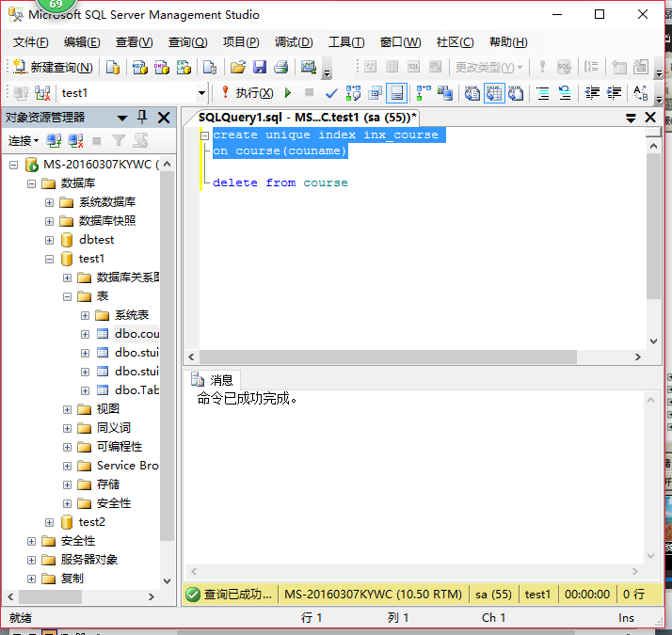Collapse the MS-20160307KYWC server node
672x635 pixels.
point(14,165)
